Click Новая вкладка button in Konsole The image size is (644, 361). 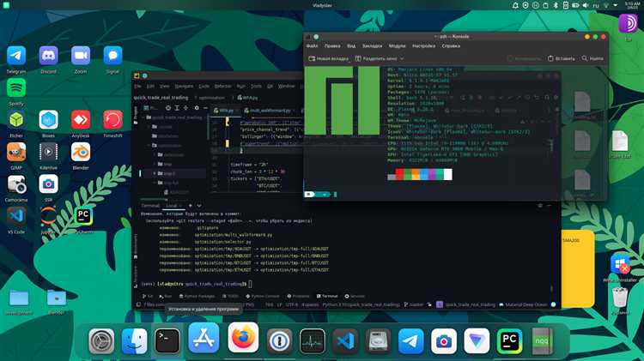(328, 58)
